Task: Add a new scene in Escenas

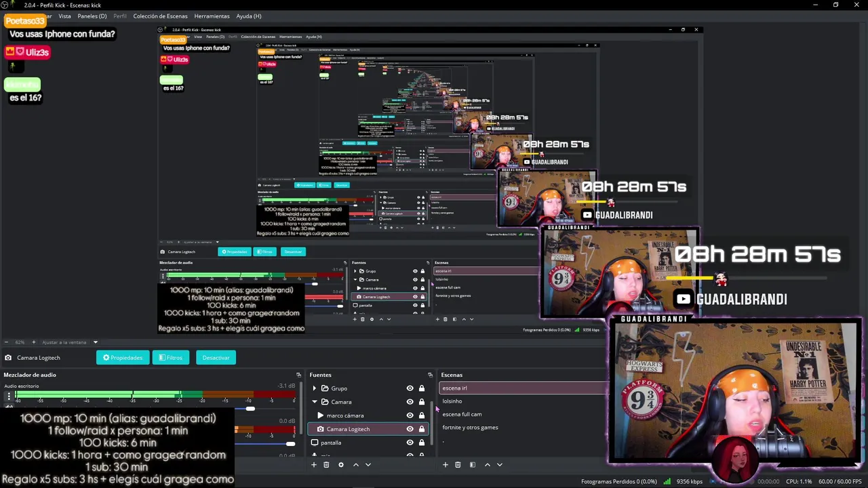Action: pos(445,465)
